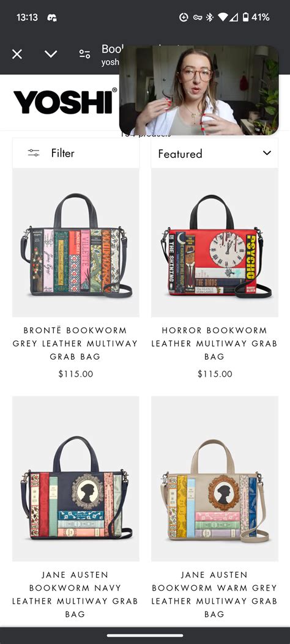Viewport: 290px width, 644px height.
Task: Close the browser custom tab with X
Action: point(17,54)
